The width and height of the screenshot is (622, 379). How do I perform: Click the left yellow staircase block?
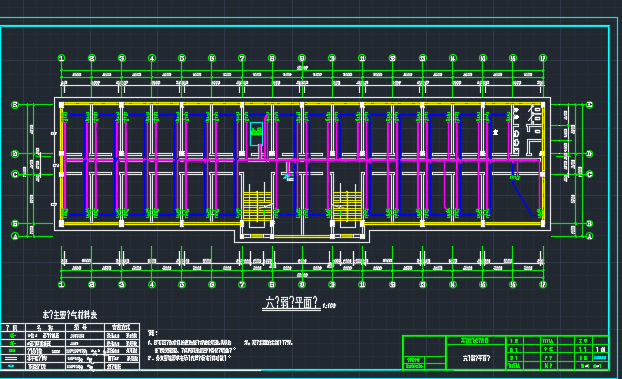257,206
